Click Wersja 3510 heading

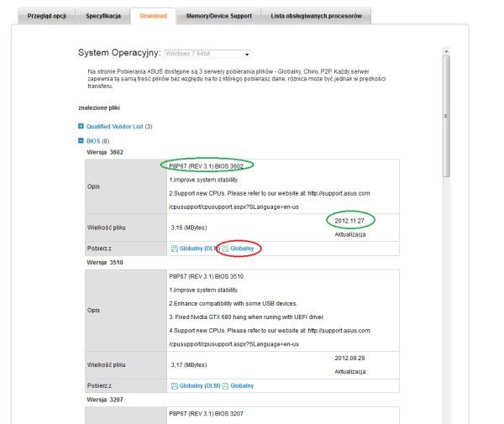click(x=105, y=263)
